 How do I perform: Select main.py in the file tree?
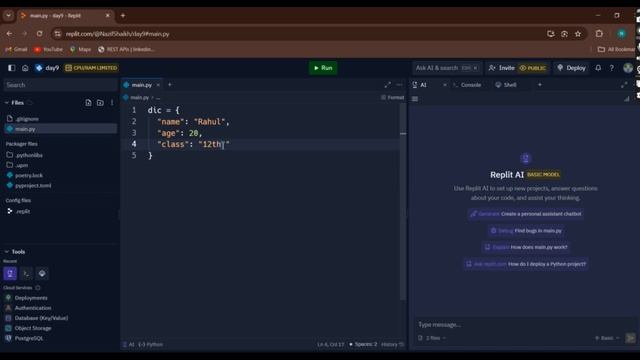pos(60,129)
